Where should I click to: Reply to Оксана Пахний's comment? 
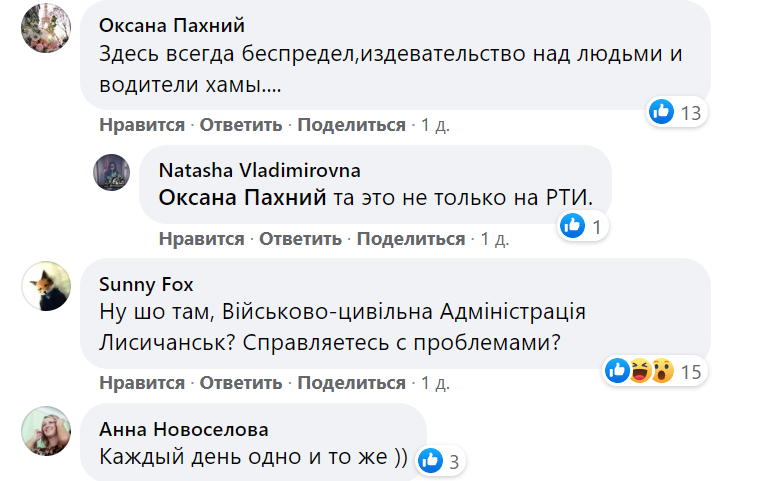241,125
